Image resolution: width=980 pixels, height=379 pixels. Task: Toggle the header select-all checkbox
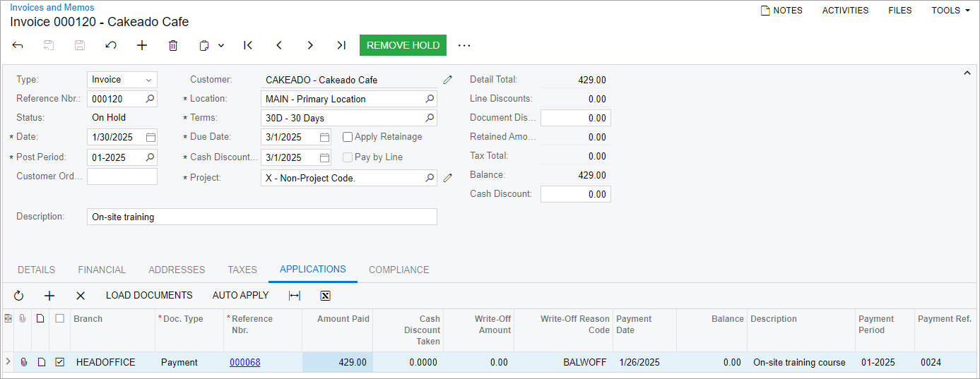60,319
